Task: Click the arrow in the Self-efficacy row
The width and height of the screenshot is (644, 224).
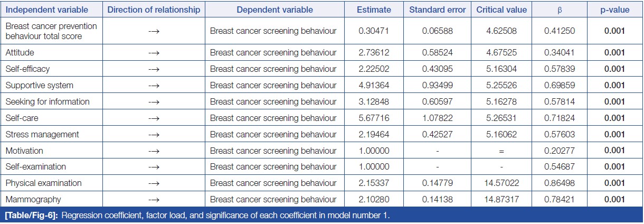Action: (154, 69)
